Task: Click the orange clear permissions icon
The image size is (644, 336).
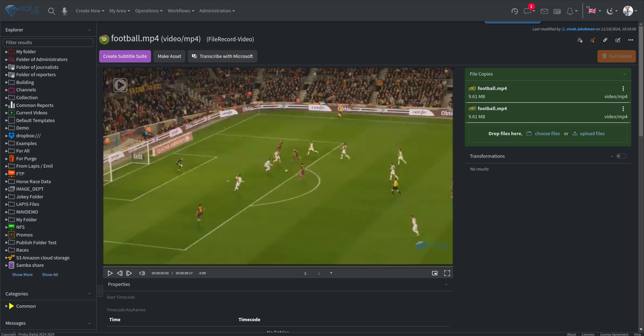Action: tap(592, 40)
